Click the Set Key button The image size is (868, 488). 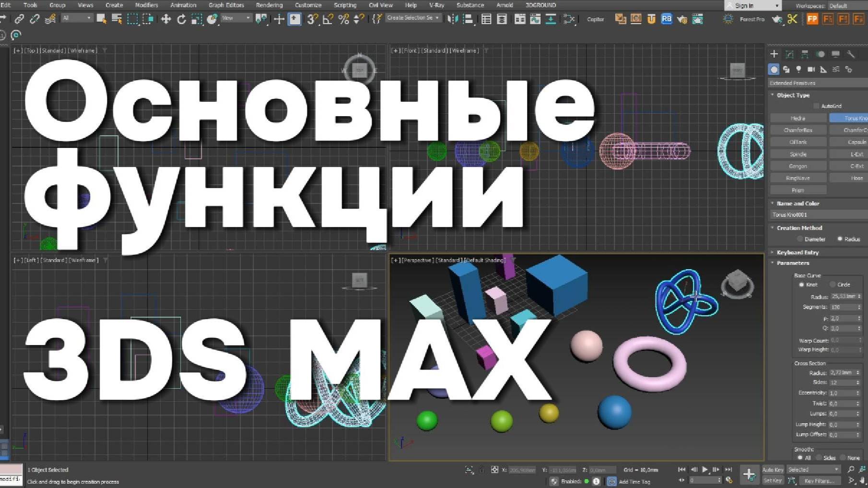coord(773,480)
